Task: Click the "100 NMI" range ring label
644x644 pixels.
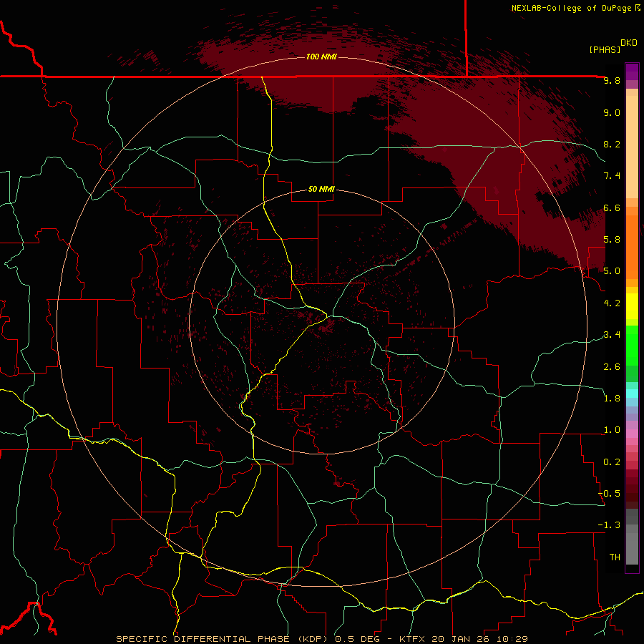Action: [x=321, y=57]
